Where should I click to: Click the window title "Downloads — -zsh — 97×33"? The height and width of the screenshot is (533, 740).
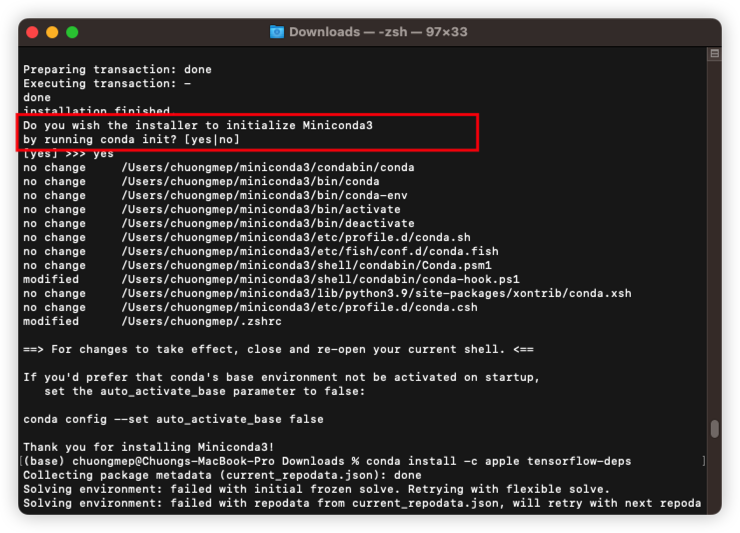pos(380,32)
